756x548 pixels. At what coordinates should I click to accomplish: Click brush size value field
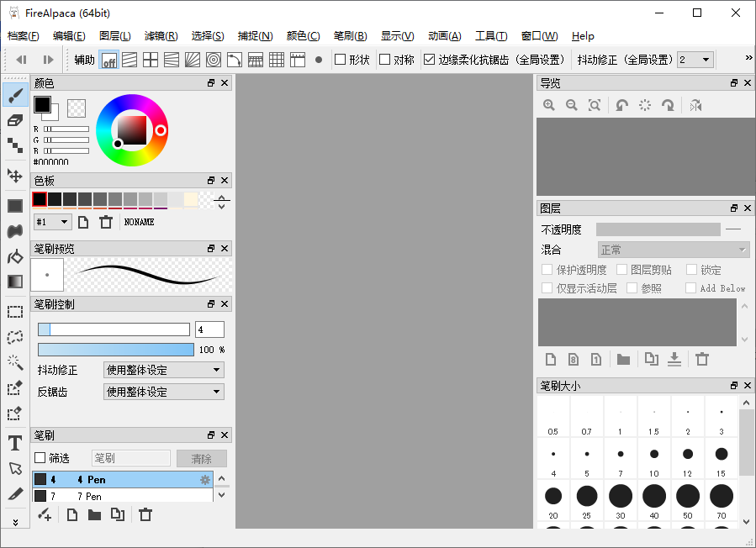pyautogui.click(x=209, y=329)
